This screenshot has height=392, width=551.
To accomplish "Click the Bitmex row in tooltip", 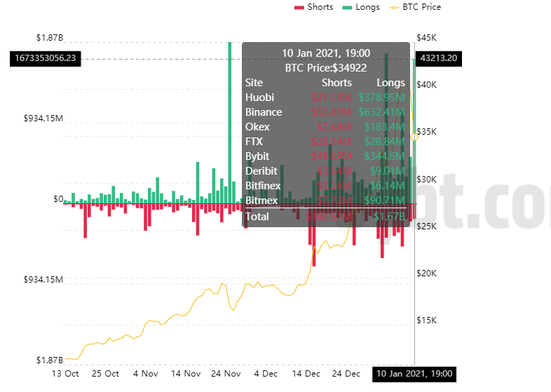I will tap(325, 201).
